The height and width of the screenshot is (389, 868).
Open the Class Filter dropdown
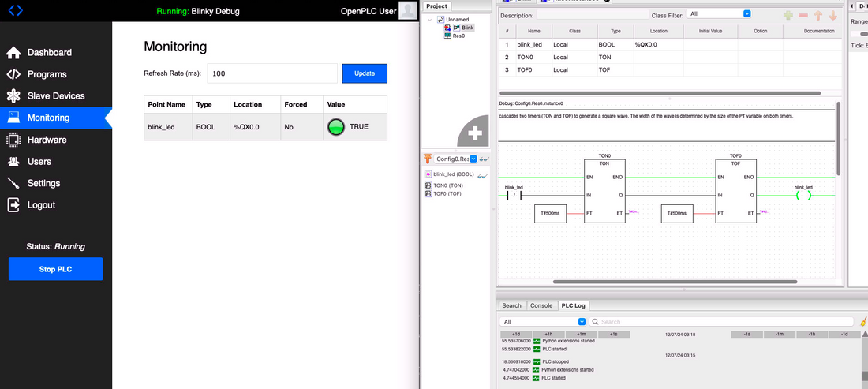pyautogui.click(x=719, y=14)
